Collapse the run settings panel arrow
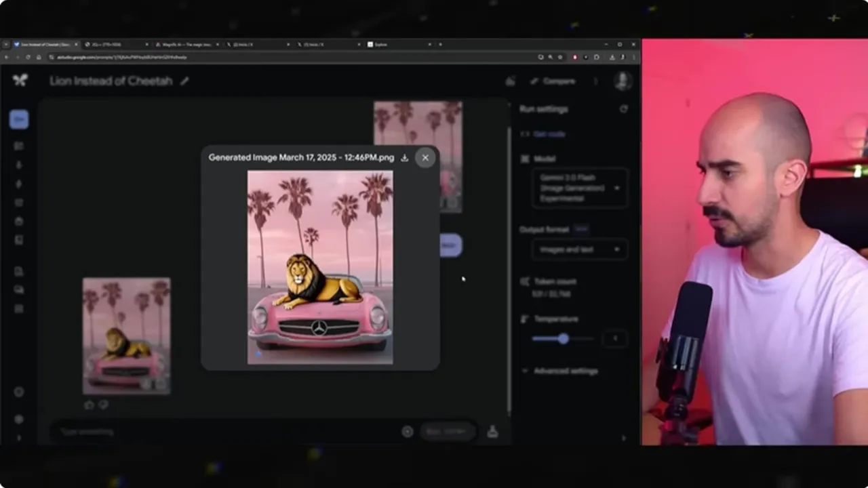The image size is (868, 488). click(x=624, y=438)
